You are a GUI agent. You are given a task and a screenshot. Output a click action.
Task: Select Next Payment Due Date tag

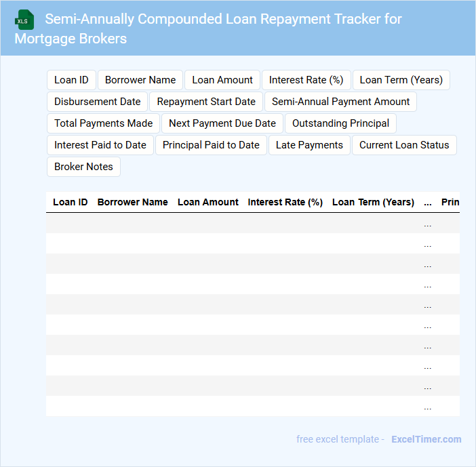tap(222, 123)
